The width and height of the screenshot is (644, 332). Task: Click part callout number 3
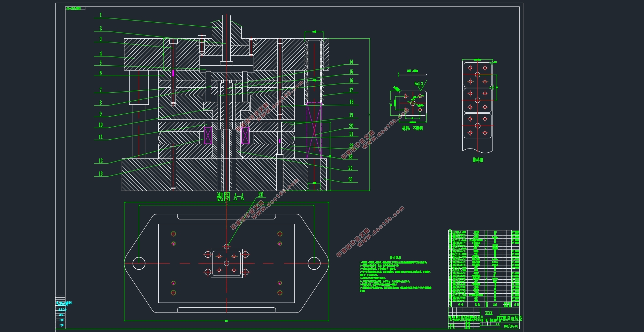[101, 39]
